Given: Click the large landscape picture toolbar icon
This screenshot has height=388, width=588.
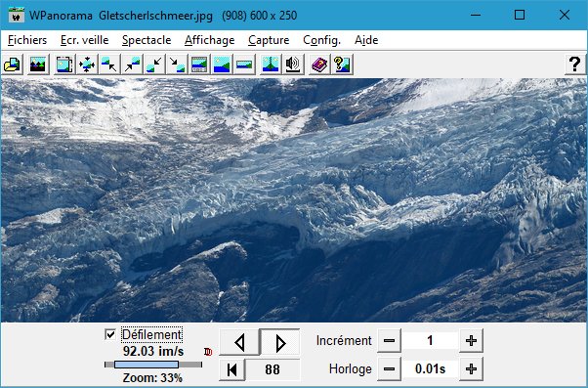Looking at the screenshot, I should [x=222, y=65].
